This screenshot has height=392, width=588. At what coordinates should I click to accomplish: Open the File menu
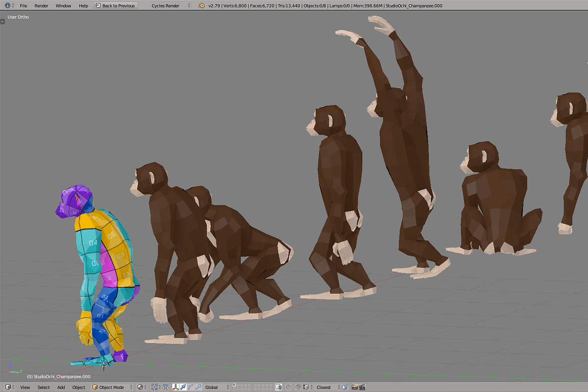24,5
